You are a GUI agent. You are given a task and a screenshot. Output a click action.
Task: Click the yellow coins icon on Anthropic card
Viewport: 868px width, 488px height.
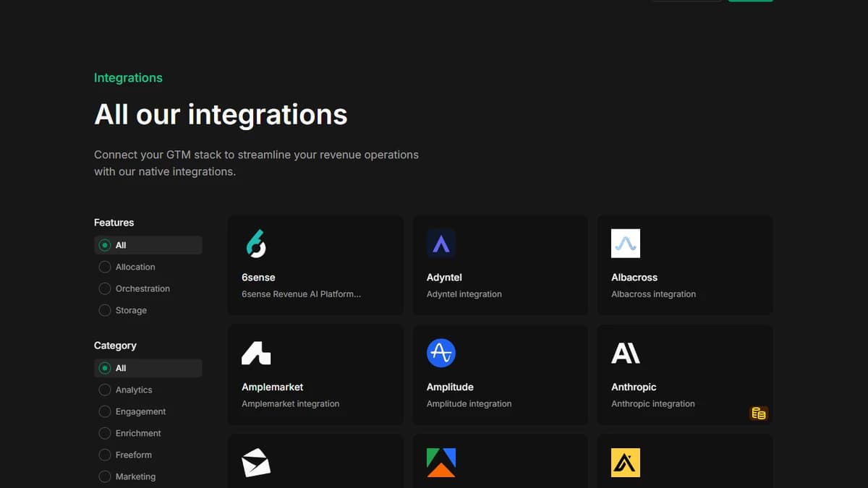point(759,413)
